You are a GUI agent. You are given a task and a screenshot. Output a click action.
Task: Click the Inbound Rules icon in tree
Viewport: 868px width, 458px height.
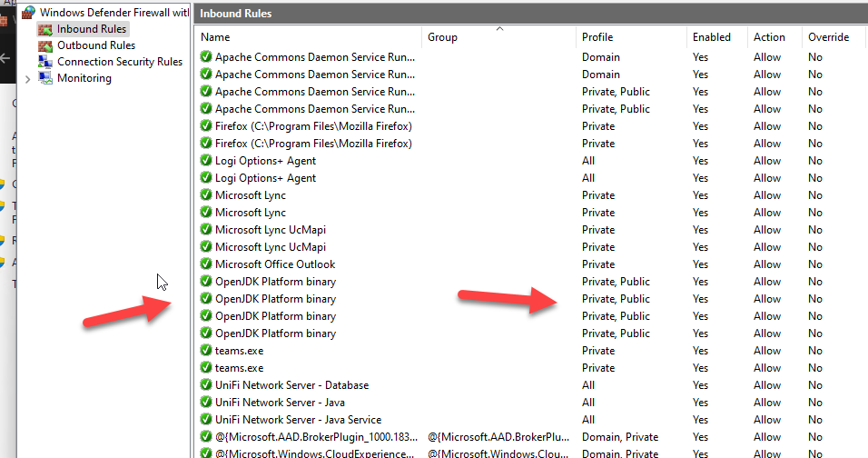[x=44, y=29]
